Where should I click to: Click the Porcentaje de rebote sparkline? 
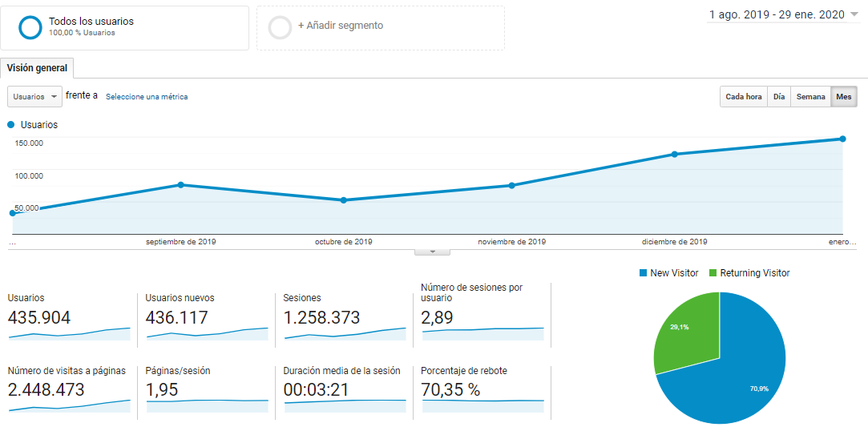(x=482, y=406)
